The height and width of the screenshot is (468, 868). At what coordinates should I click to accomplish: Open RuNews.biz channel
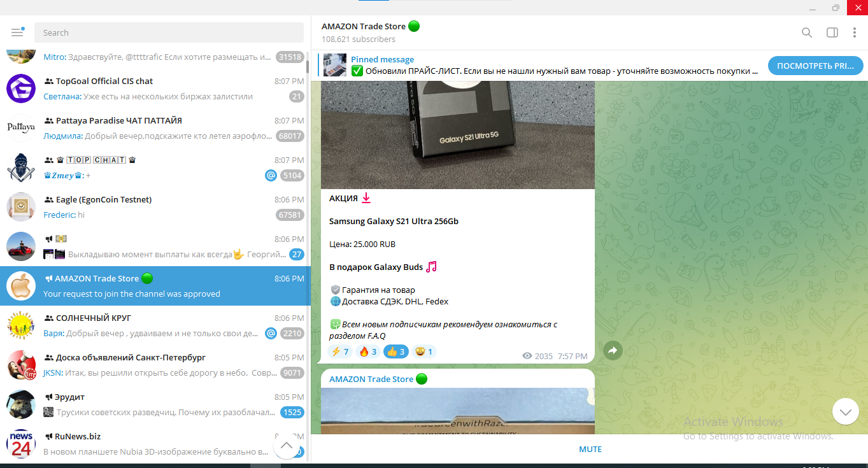coord(155,444)
